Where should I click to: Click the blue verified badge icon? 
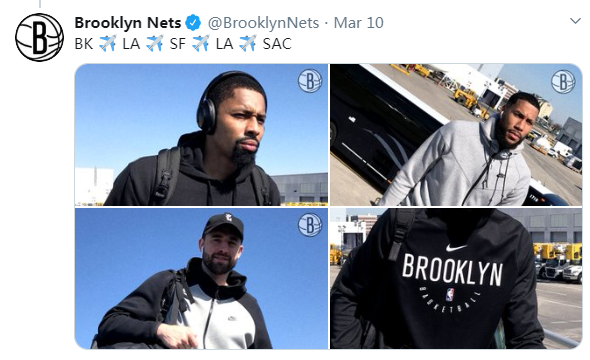click(x=193, y=23)
